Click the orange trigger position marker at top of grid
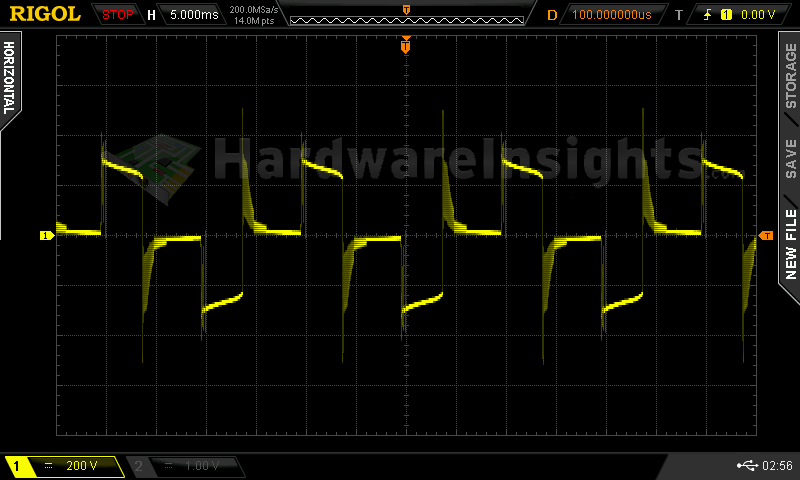 pyautogui.click(x=405, y=46)
